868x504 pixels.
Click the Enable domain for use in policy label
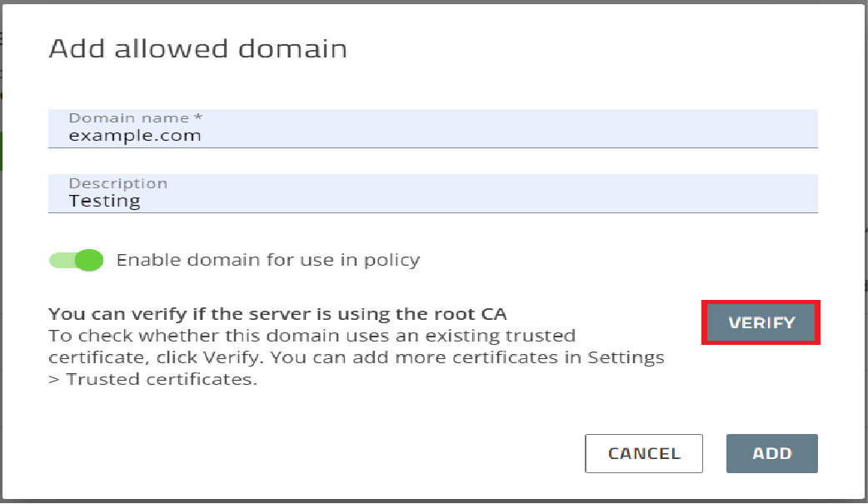268,260
